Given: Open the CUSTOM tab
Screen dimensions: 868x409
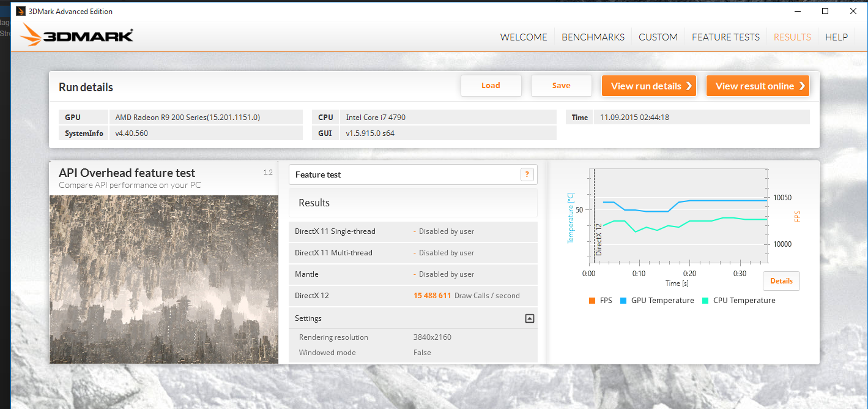Looking at the screenshot, I should pyautogui.click(x=658, y=37).
